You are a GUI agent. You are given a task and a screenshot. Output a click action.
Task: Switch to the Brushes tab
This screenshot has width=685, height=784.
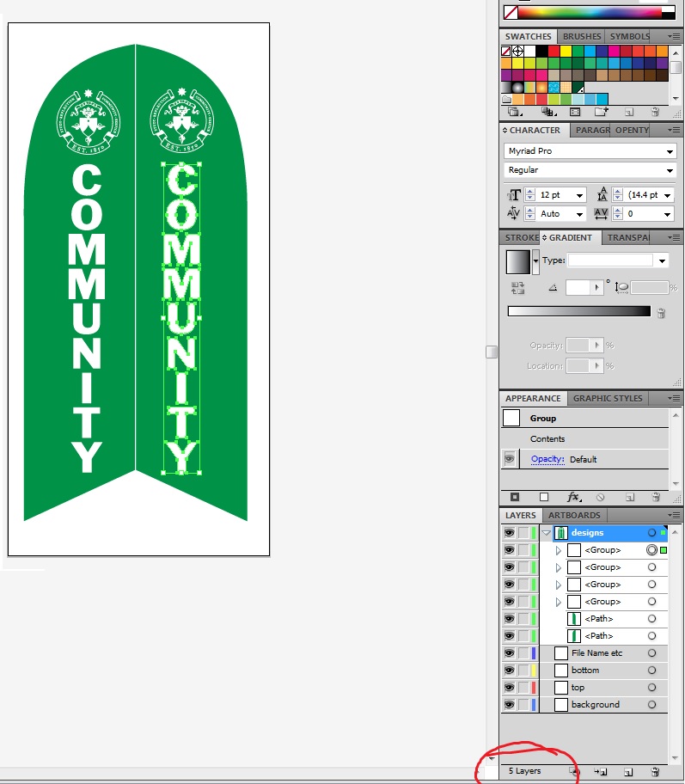click(x=582, y=36)
